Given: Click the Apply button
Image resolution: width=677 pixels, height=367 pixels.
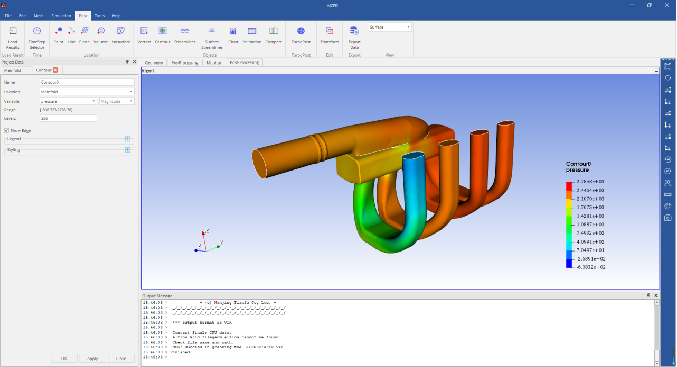Looking at the screenshot, I should pyautogui.click(x=92, y=358).
